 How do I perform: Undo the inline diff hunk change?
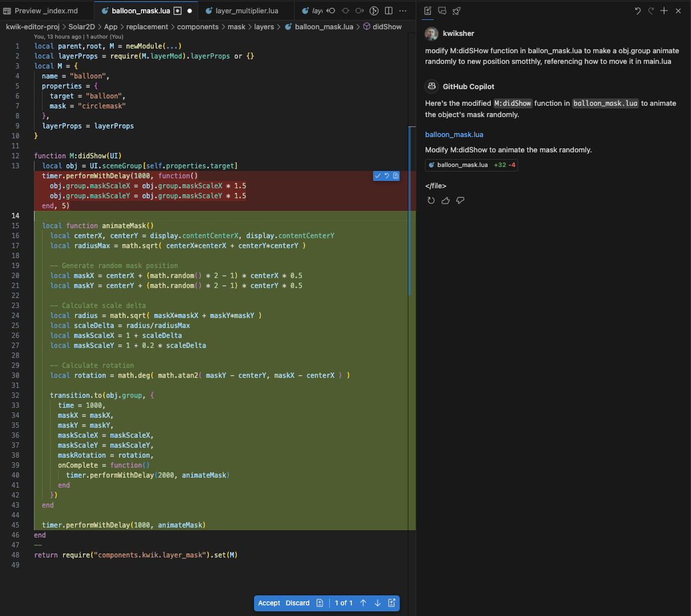pyautogui.click(x=387, y=176)
